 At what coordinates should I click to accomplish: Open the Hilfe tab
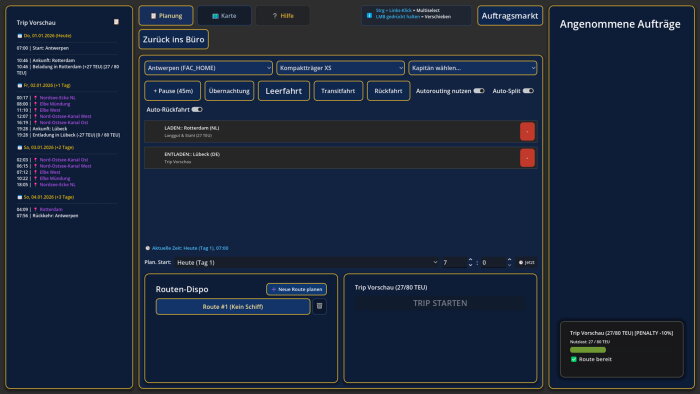tap(283, 16)
